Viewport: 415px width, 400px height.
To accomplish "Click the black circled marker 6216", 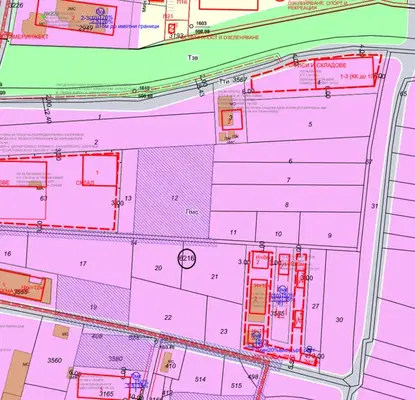I will (187, 259).
